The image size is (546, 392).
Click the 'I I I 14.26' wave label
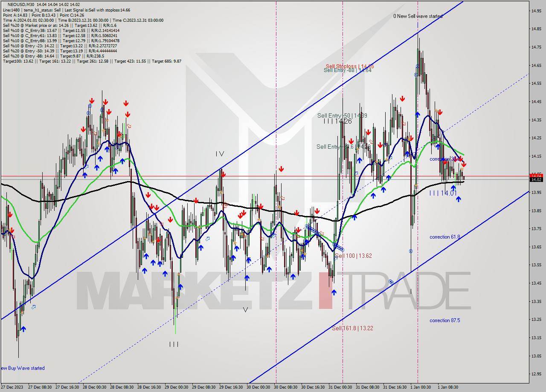click(337, 121)
